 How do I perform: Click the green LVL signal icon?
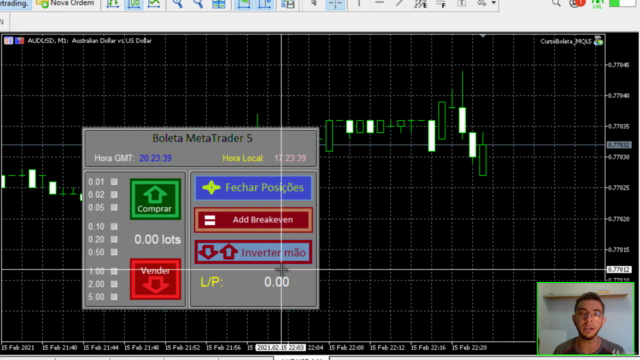click(x=598, y=4)
